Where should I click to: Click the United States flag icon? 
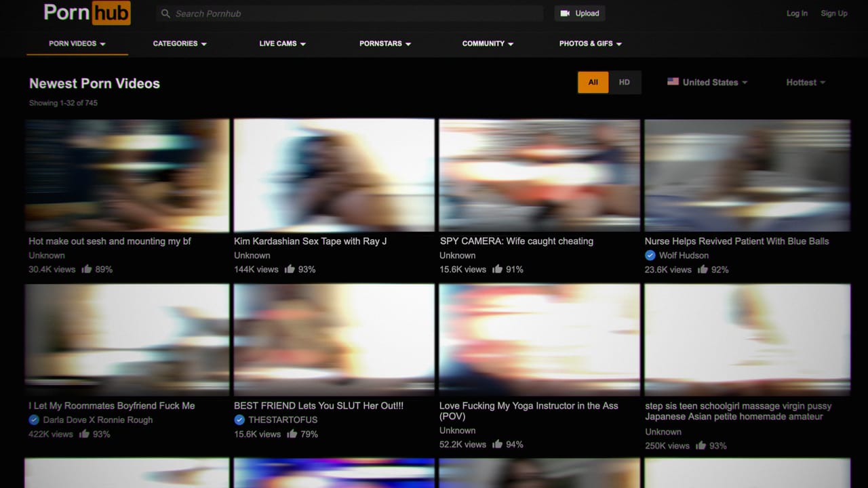(x=673, y=81)
